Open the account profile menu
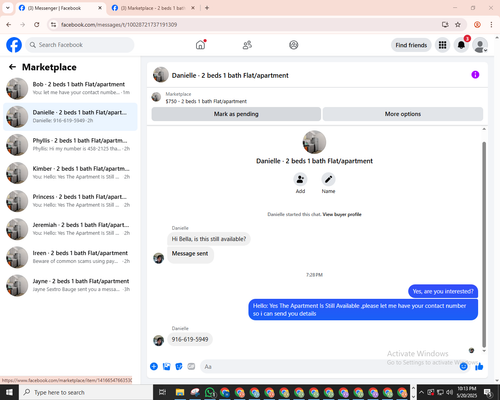Image resolution: width=500 pixels, height=400 pixels. pos(480,45)
